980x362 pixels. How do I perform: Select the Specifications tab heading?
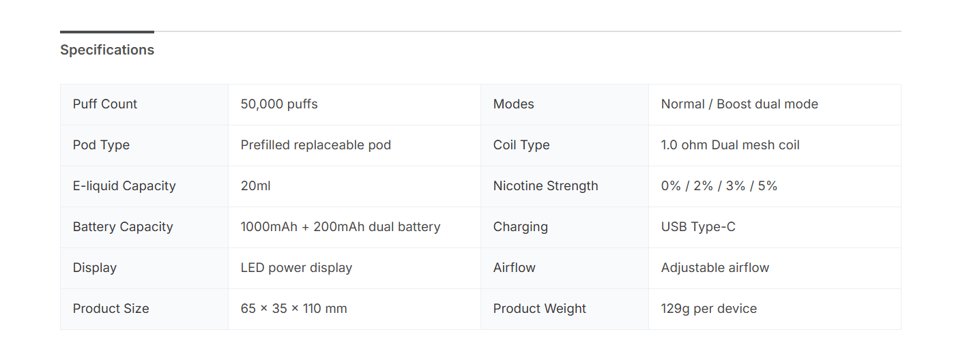pos(107,50)
